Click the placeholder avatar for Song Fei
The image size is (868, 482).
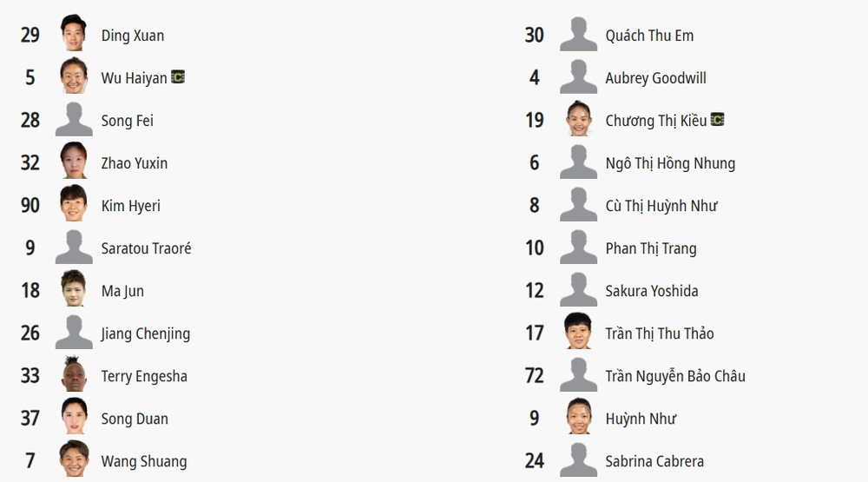pos(74,119)
